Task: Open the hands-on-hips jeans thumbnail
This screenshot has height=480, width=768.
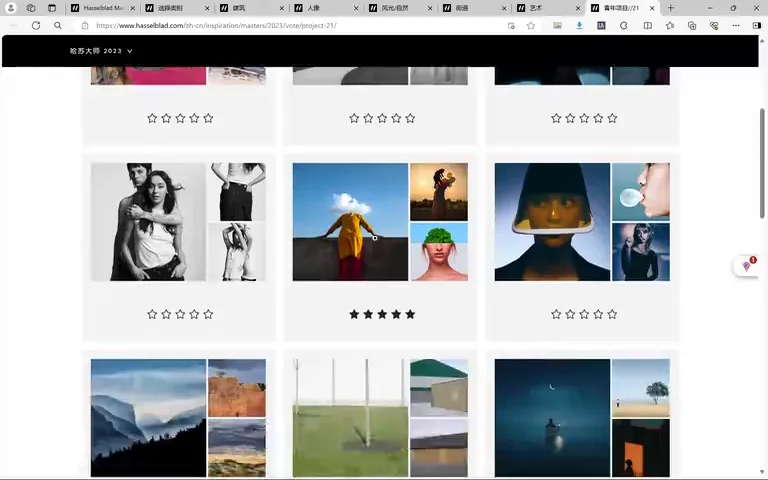Action: [237, 192]
